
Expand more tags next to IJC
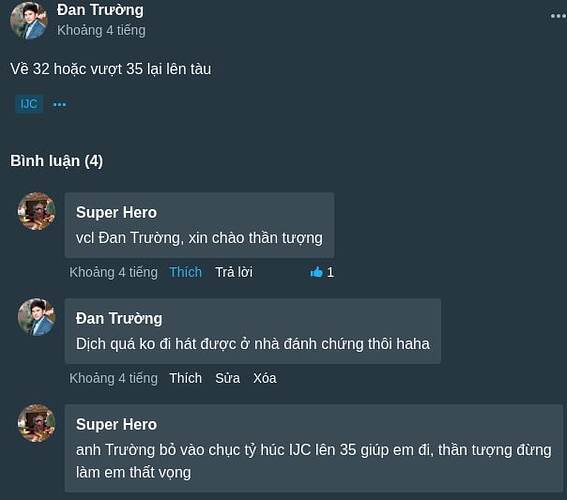pos(59,104)
